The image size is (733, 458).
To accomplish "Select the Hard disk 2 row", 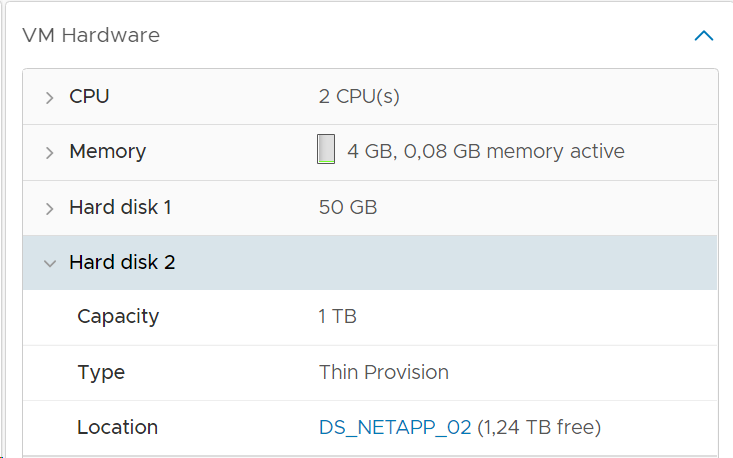I will [x=370, y=263].
